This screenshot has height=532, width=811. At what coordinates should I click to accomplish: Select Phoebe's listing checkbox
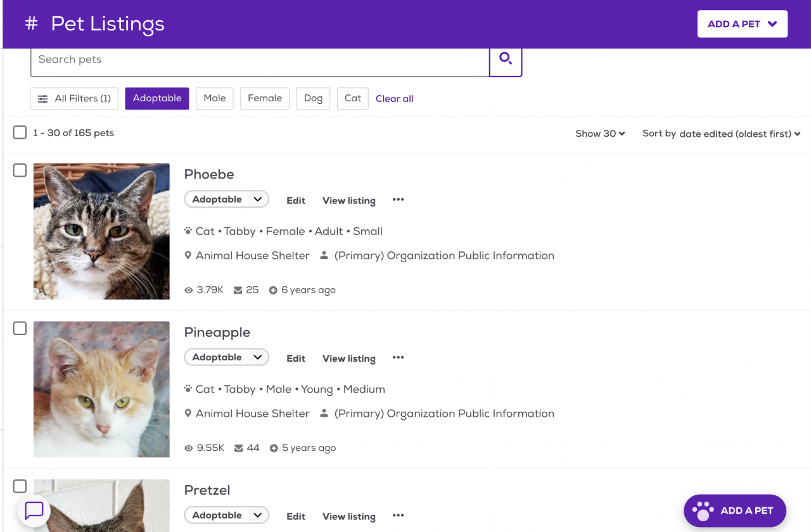20,170
